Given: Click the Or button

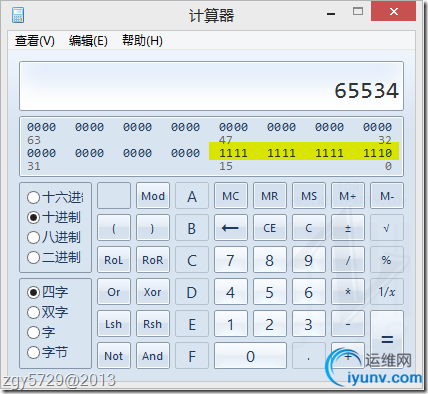Looking at the screenshot, I should point(114,292).
